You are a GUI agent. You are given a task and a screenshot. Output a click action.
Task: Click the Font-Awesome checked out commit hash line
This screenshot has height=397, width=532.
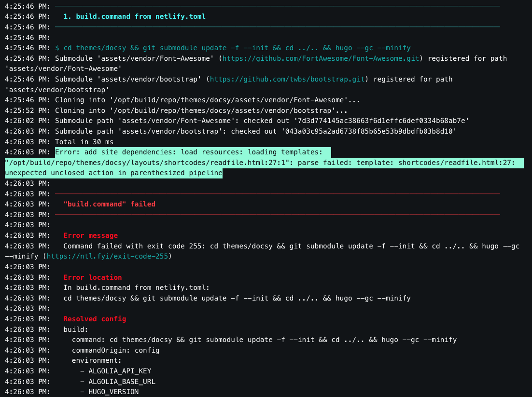pos(262,121)
